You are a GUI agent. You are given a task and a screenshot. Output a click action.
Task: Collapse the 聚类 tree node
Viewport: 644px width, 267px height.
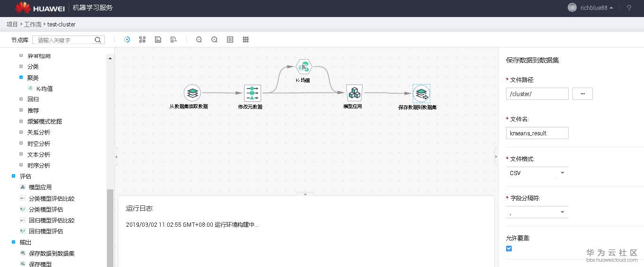click(21, 77)
